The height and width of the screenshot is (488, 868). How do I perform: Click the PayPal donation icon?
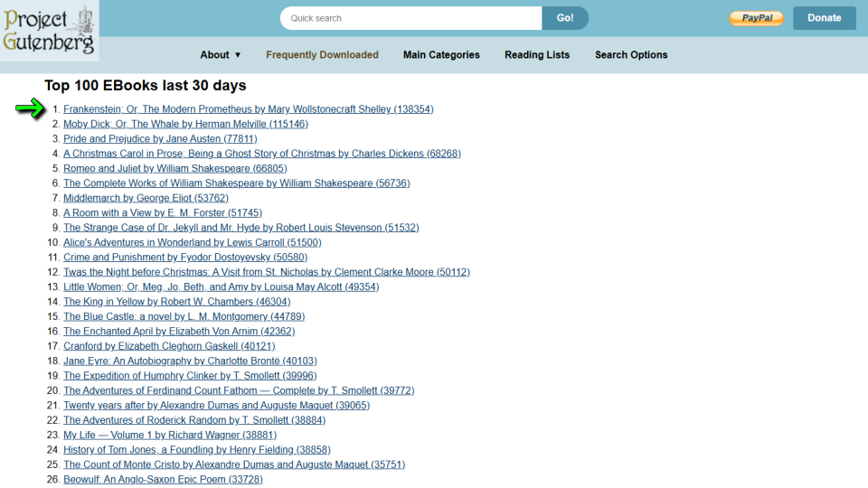pyautogui.click(x=756, y=18)
